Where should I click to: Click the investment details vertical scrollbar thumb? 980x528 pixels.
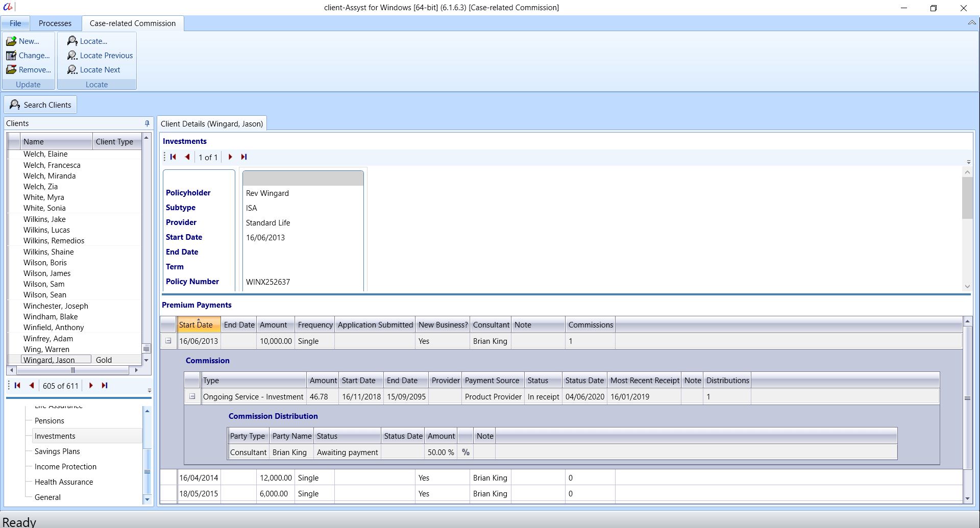tap(967, 198)
